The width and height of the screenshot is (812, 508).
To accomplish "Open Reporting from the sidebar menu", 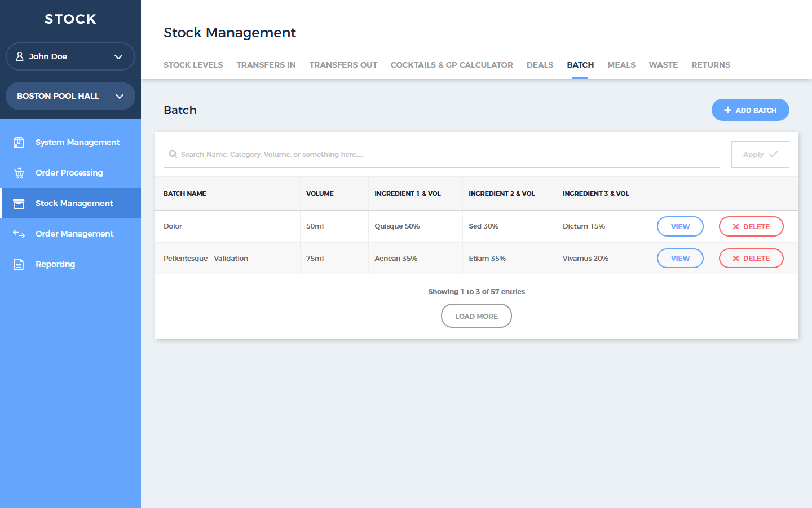I will coord(55,264).
